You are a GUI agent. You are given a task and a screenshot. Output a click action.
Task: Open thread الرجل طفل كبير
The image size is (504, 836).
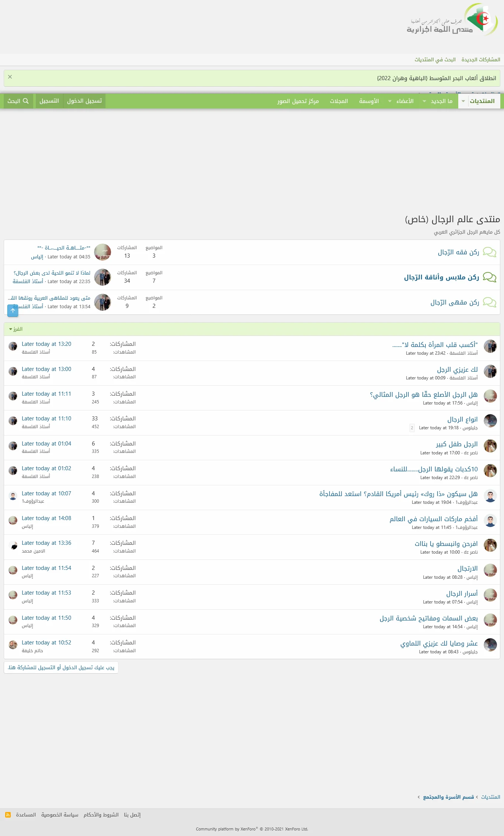pyautogui.click(x=456, y=444)
